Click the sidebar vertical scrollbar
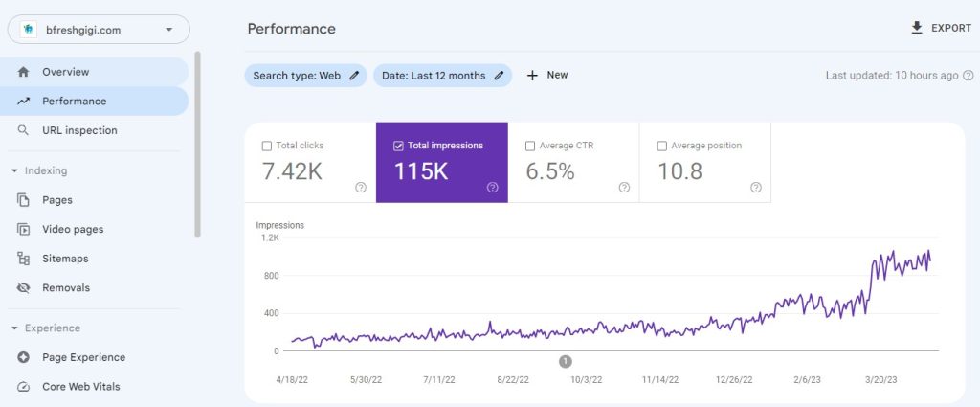Viewport: 980px width, 407px height. point(197,144)
